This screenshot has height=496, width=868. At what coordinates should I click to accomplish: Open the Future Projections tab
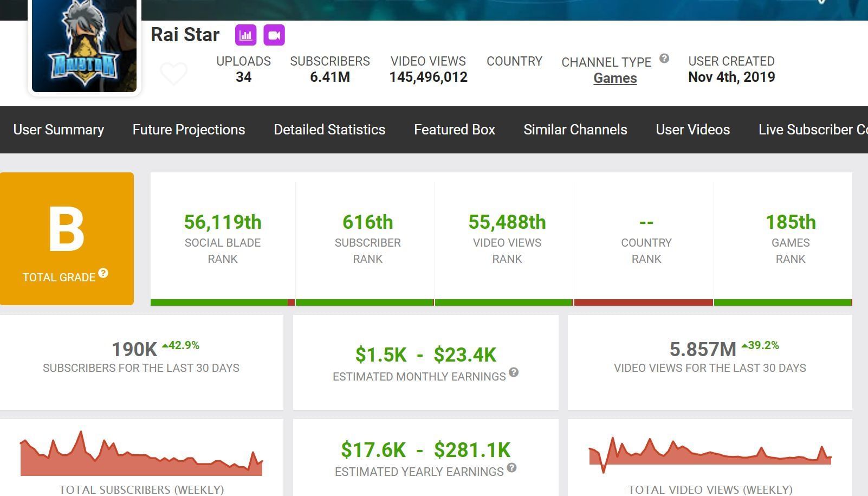pyautogui.click(x=189, y=130)
